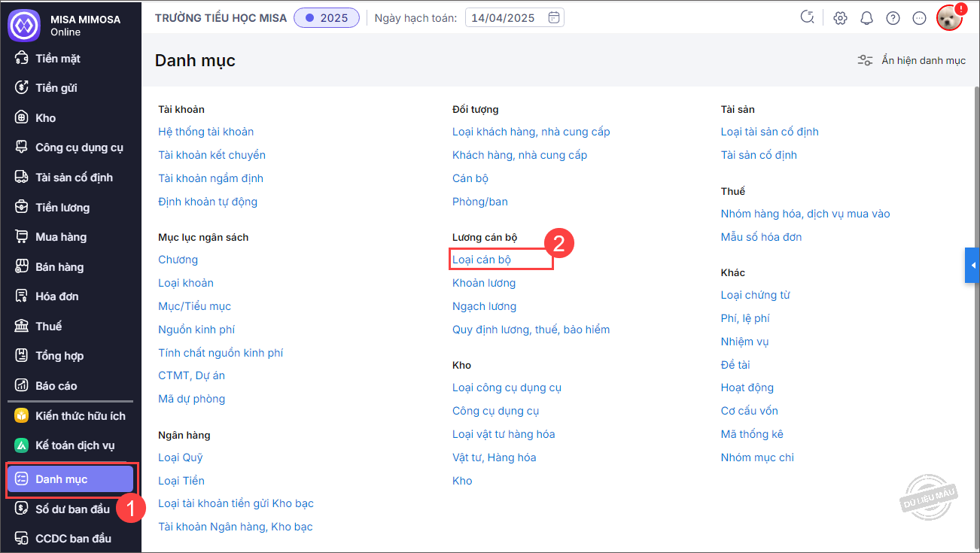Open Khách hàng, nhà cung cấp link
980x553 pixels.
[519, 155]
